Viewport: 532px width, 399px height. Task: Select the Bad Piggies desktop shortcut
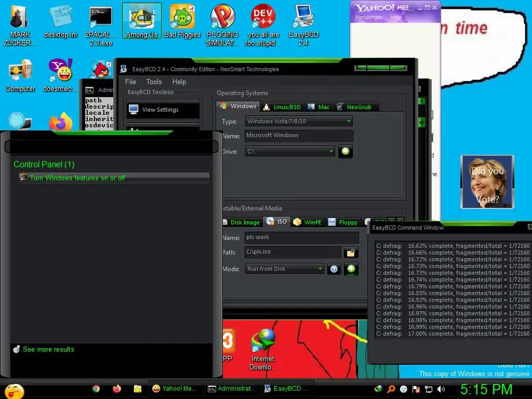pos(182,21)
